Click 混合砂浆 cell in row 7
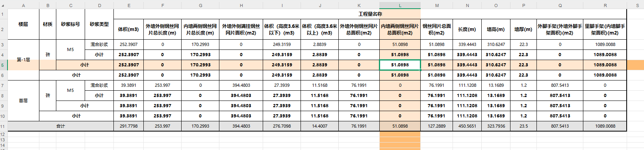 click(x=99, y=86)
